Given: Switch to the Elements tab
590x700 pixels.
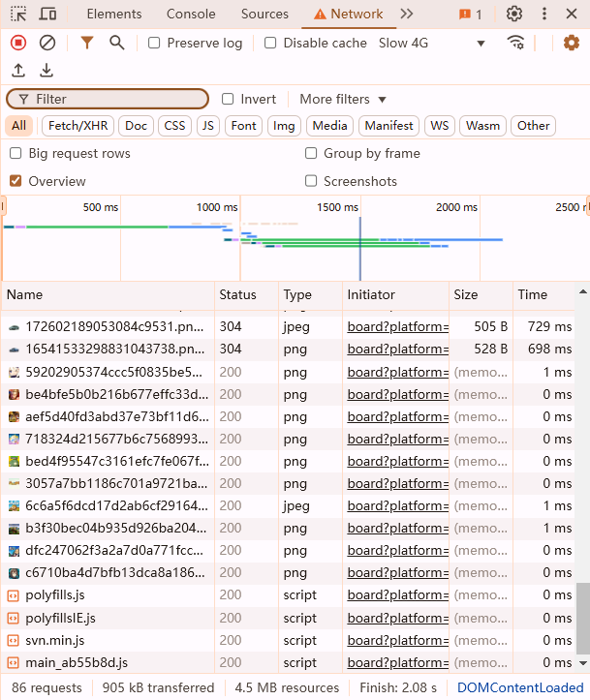Looking at the screenshot, I should (x=114, y=14).
